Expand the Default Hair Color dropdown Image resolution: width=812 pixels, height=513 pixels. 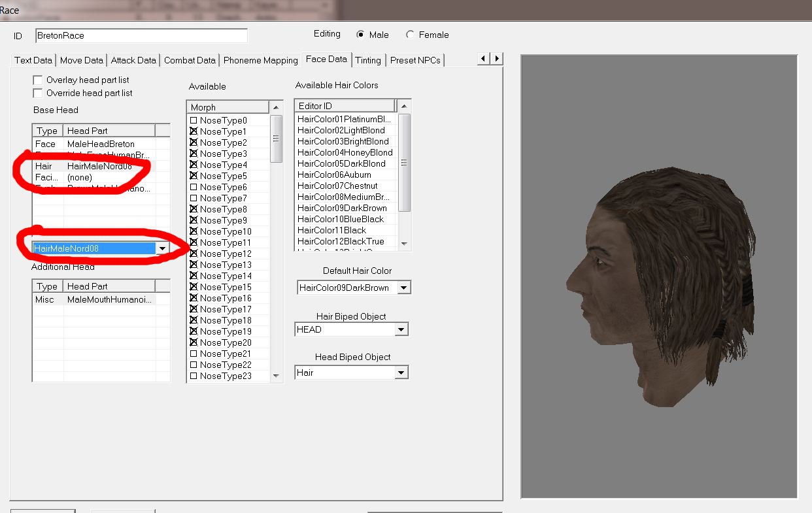pos(404,288)
